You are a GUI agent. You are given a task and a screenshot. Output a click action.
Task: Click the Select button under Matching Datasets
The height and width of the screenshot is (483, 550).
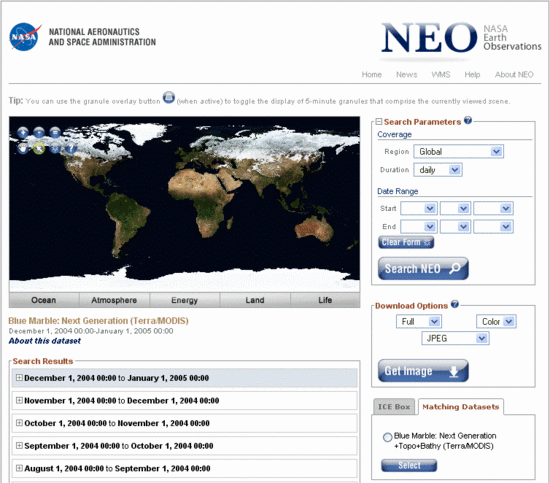[x=409, y=465]
